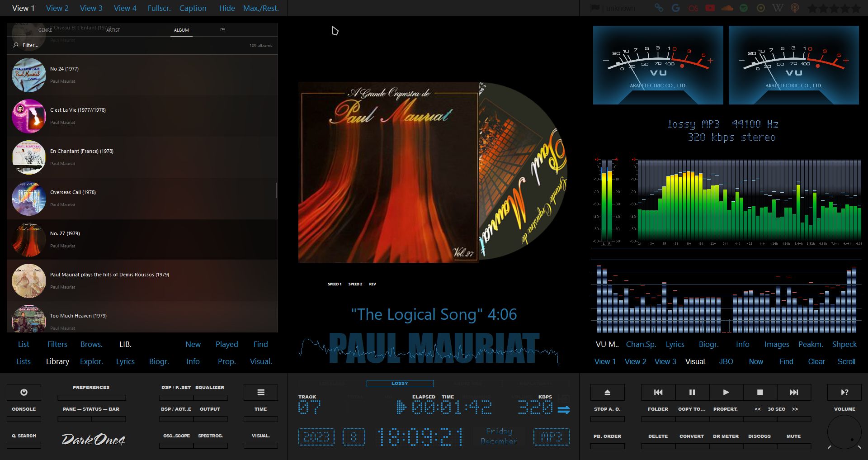Skip to next track
Screen dimensions: 868x460
coord(794,392)
